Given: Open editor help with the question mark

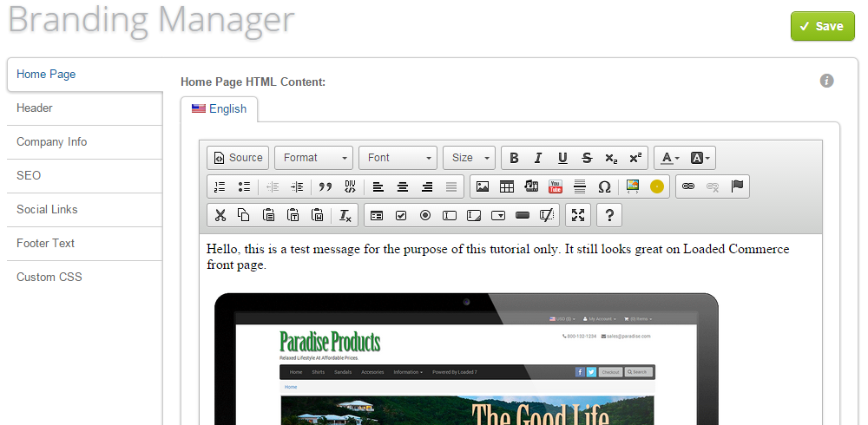Looking at the screenshot, I should pos(609,216).
